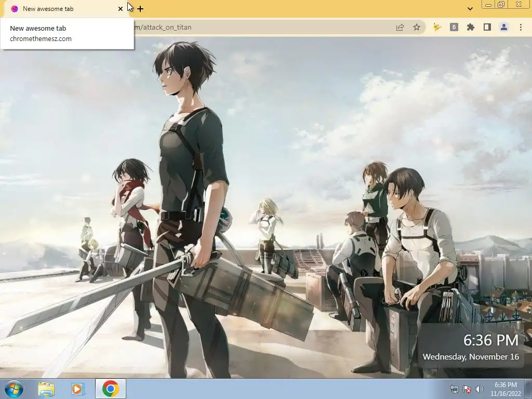
Task: Open File Explorer from taskbar
Action: coord(46,389)
